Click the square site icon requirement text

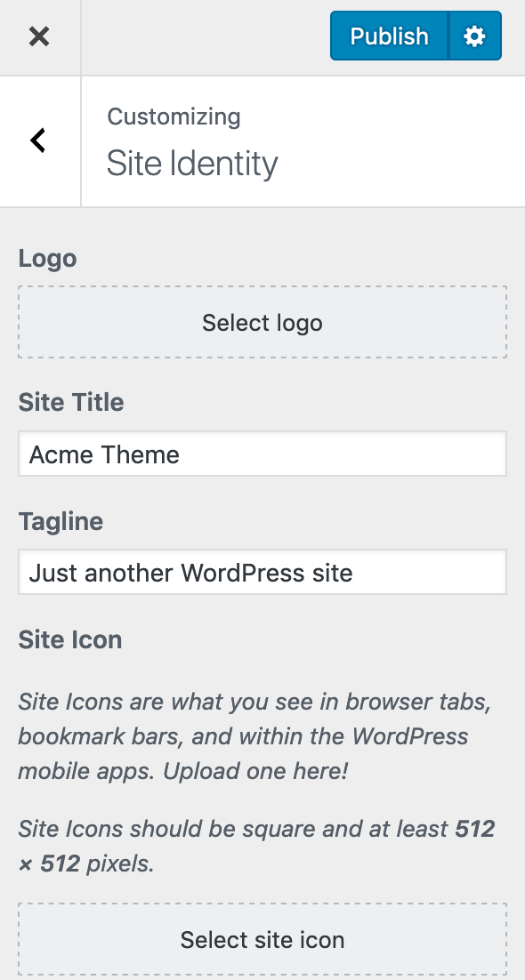click(x=256, y=847)
